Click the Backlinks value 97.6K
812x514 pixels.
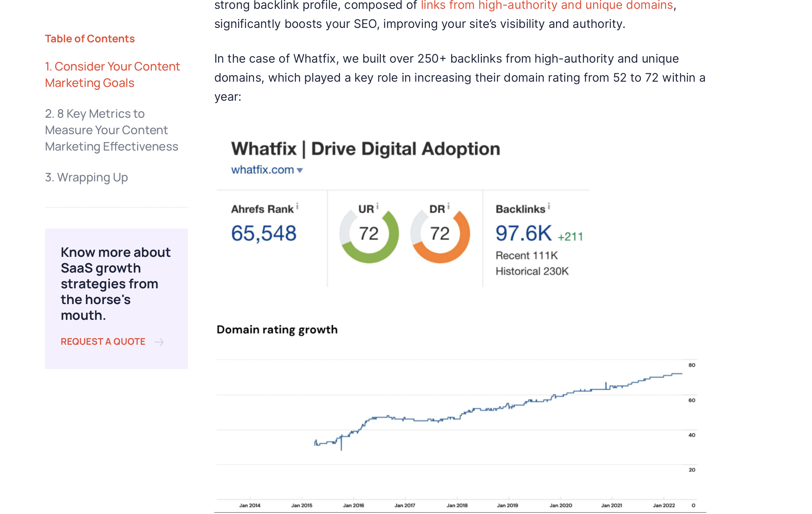pyautogui.click(x=523, y=233)
